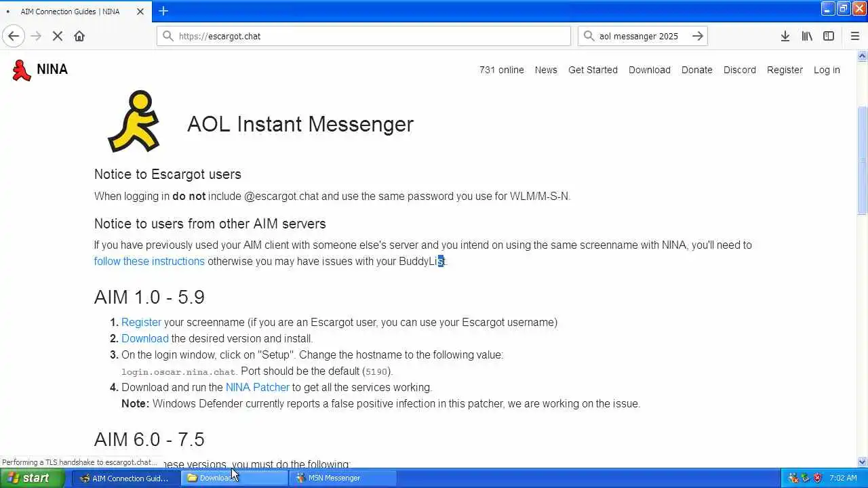Open the Downloads arrow icon in toolbar

pyautogui.click(x=785, y=36)
